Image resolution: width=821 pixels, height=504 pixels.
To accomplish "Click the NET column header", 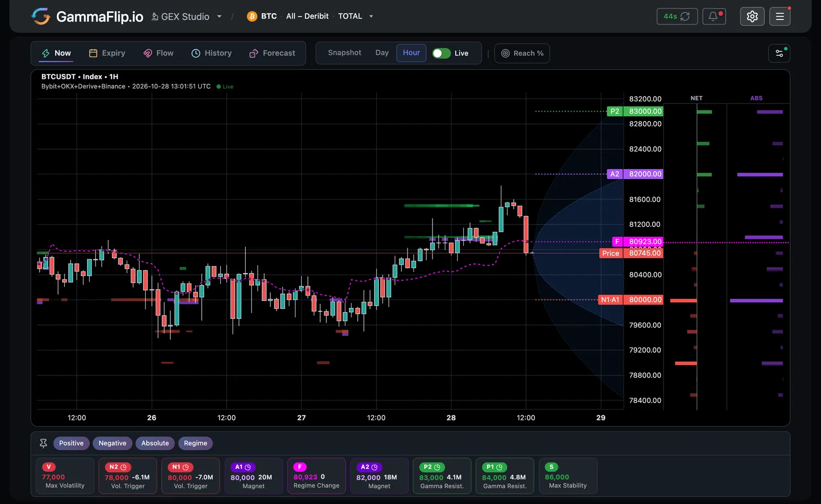I will [696, 98].
